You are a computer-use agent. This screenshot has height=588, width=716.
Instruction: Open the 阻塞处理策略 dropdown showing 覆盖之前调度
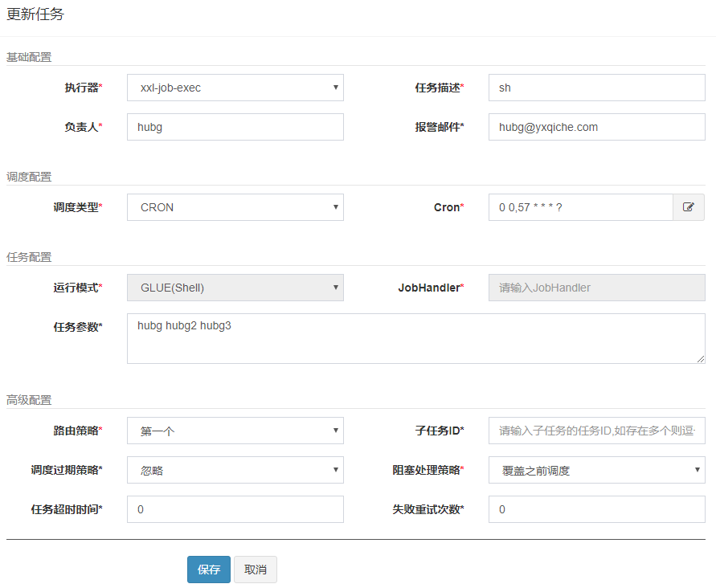click(x=597, y=470)
